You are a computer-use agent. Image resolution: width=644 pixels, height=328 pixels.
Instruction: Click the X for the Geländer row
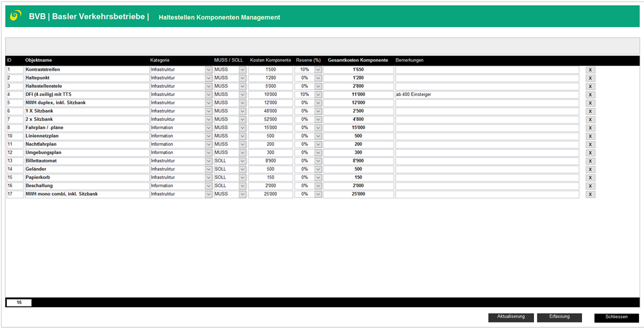(590, 169)
